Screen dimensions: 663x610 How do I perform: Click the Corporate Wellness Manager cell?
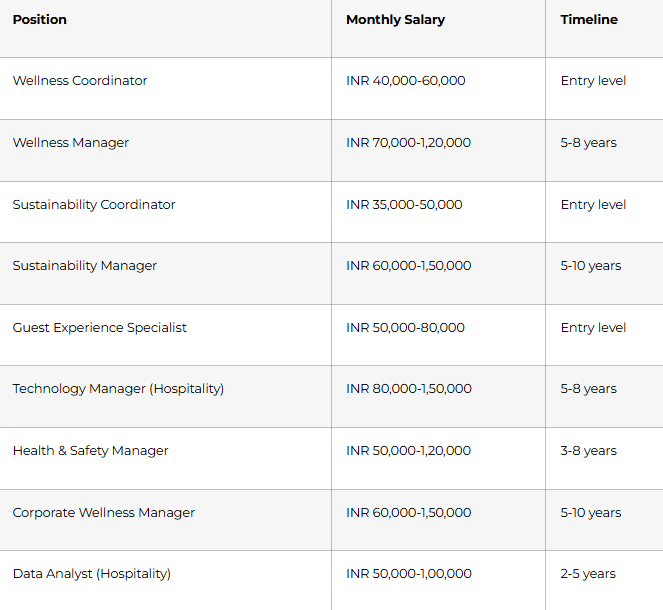click(104, 513)
